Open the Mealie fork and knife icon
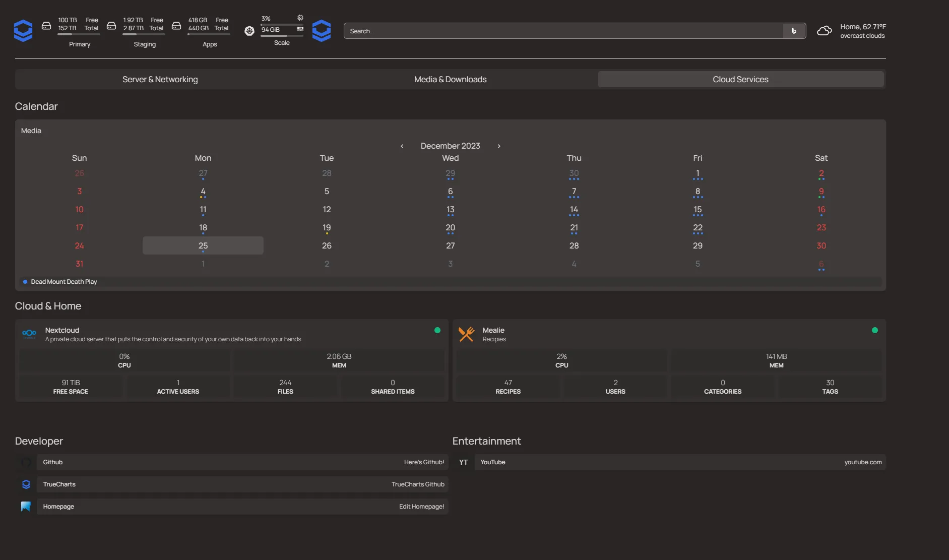Screen dimensions: 949x560 tap(467, 334)
